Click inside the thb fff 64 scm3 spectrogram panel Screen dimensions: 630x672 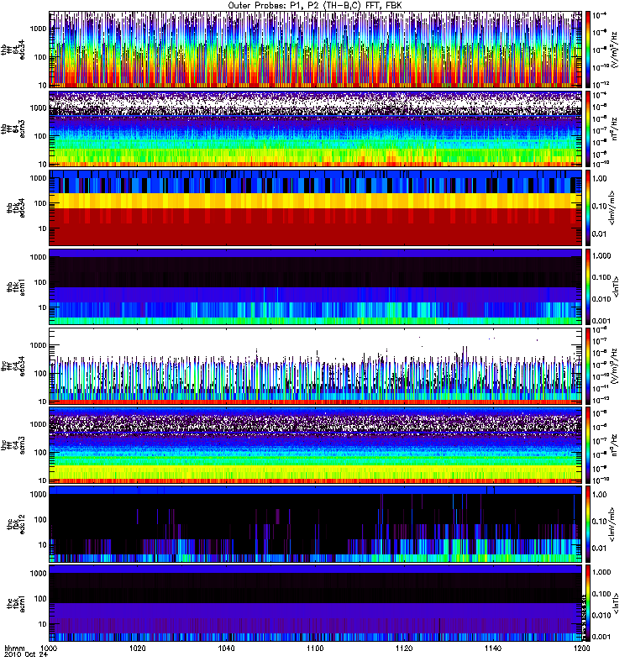[x=316, y=129]
